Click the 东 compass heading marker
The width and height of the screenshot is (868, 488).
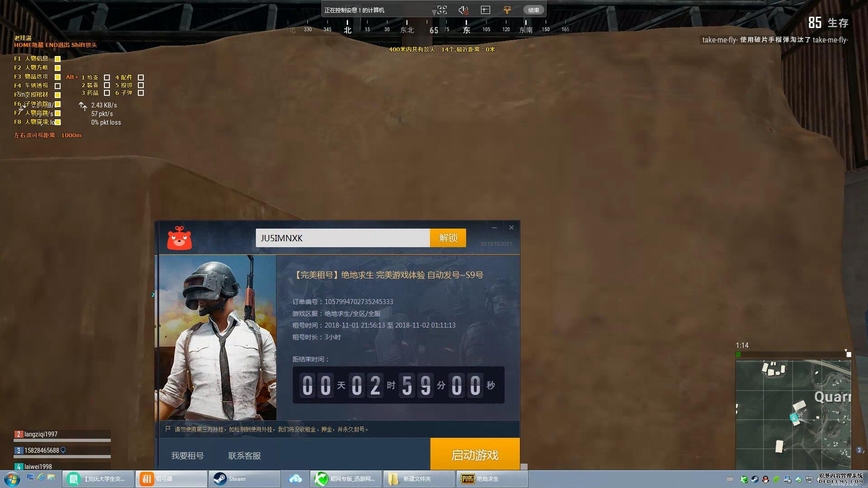click(466, 30)
